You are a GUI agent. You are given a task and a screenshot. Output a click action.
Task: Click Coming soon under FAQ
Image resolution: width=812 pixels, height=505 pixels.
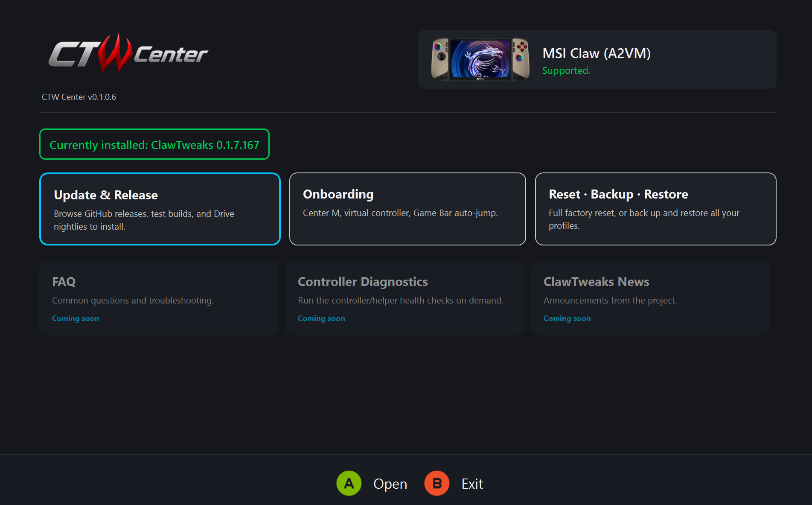coord(76,318)
